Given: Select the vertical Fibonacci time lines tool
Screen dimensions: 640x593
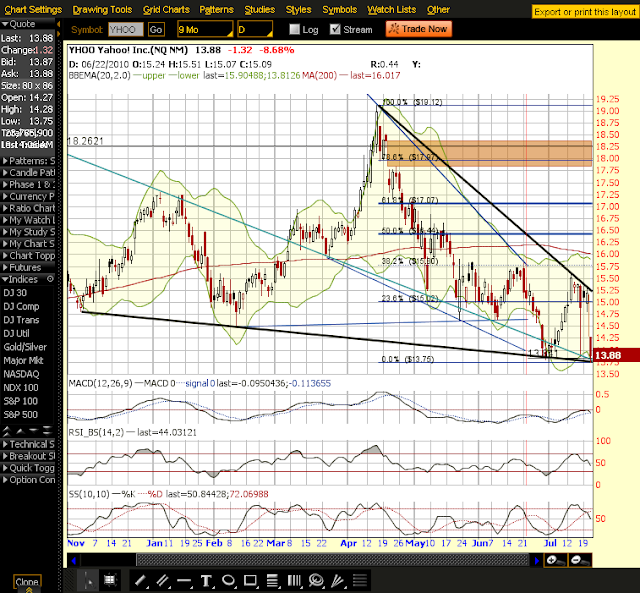Looking at the screenshot, I should [294, 580].
